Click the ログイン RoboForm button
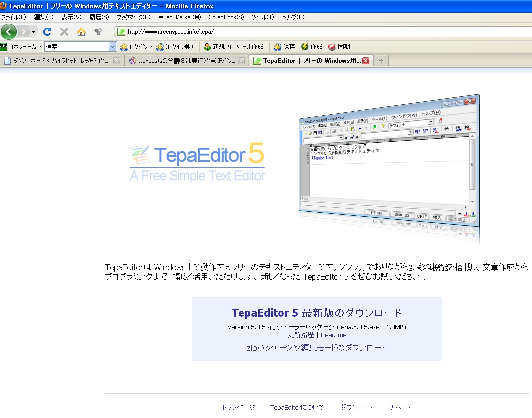 coord(134,47)
